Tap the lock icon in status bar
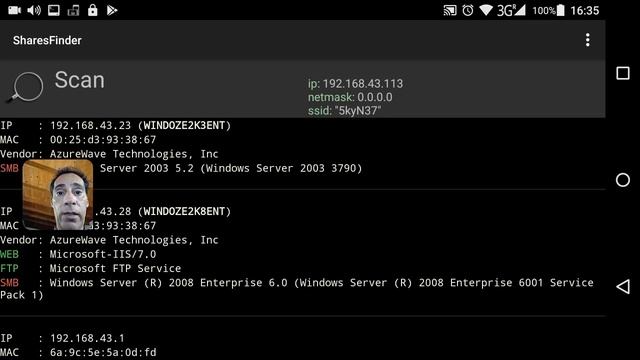The height and width of the screenshot is (360, 640). coord(93,10)
